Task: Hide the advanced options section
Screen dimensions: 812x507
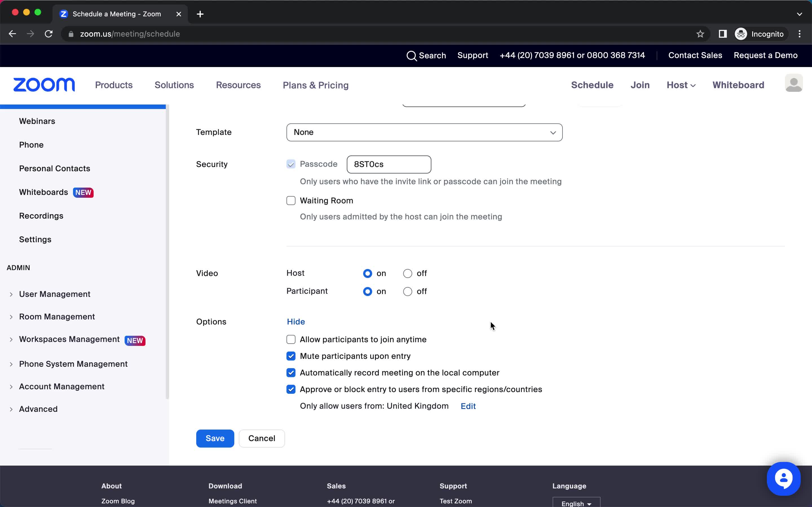Action: [296, 321]
